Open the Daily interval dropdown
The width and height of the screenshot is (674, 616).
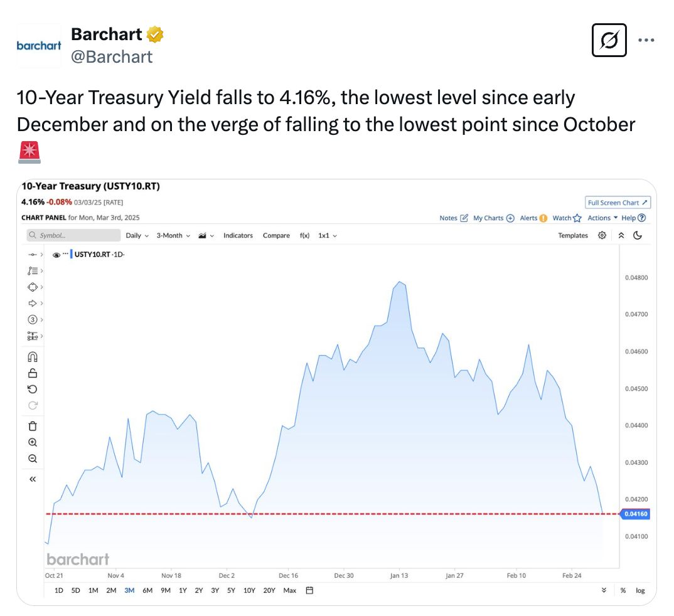click(x=137, y=235)
